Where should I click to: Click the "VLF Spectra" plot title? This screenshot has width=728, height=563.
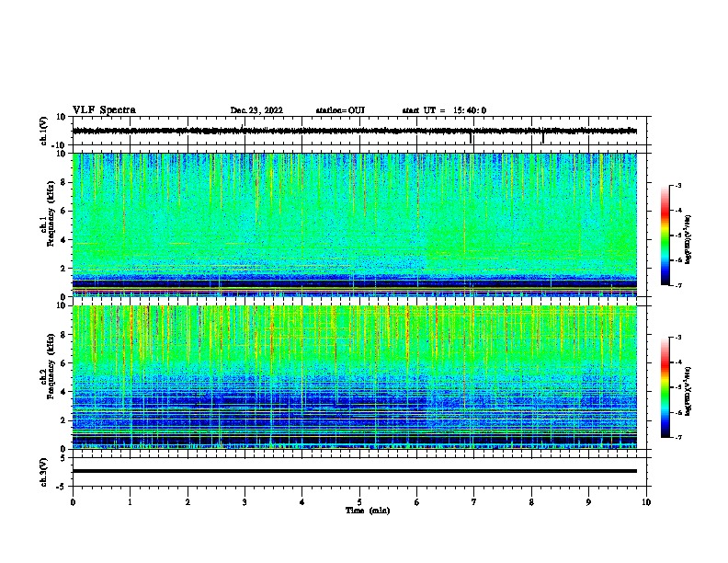(104, 110)
